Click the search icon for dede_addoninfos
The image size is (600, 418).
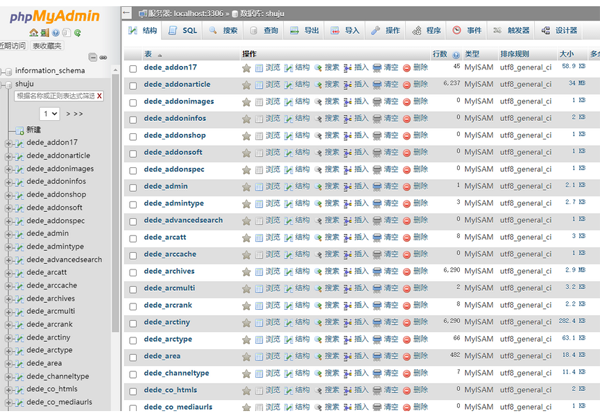pyautogui.click(x=318, y=119)
